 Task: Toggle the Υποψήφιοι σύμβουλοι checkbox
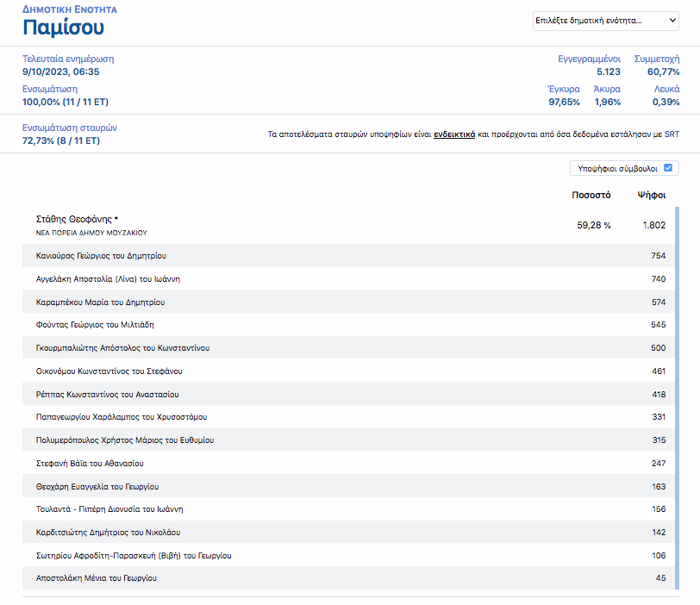[x=667, y=168]
